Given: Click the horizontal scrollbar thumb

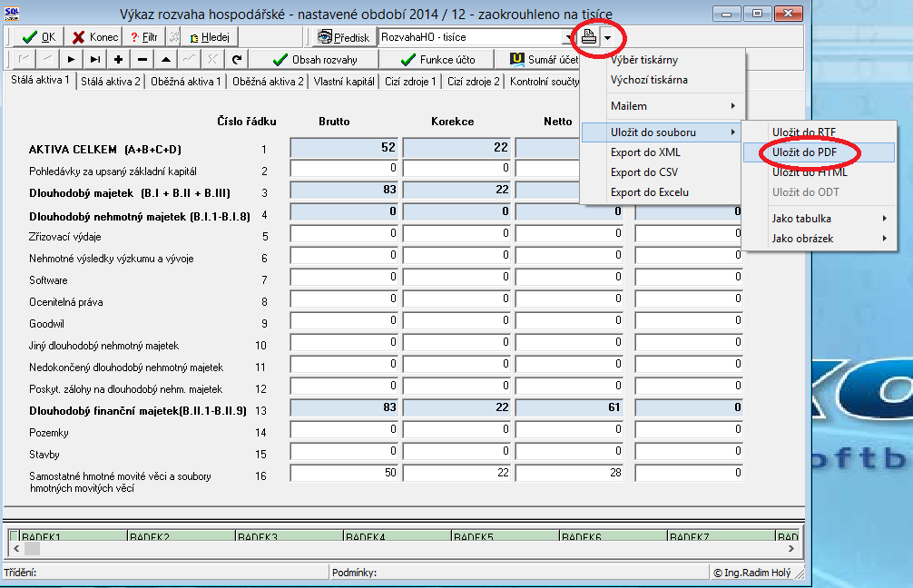Looking at the screenshot, I should click(32, 548).
